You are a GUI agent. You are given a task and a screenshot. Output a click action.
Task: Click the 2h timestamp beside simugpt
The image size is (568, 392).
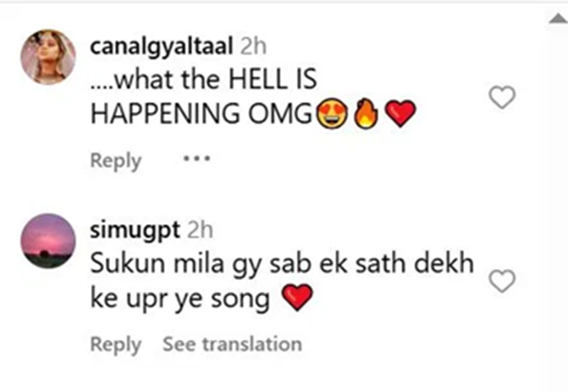[x=200, y=231]
